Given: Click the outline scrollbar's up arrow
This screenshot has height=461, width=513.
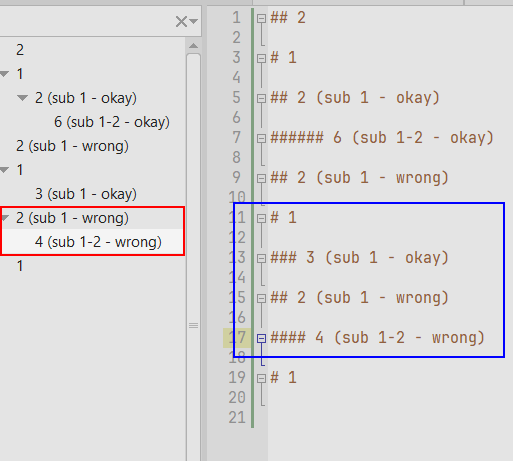Looking at the screenshot, I should pos(193,46).
